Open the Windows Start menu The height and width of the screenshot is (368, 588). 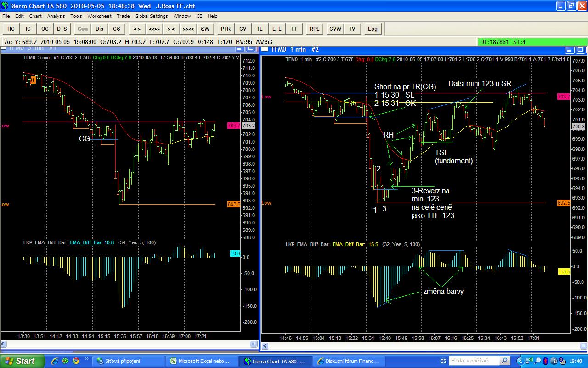[23, 361]
